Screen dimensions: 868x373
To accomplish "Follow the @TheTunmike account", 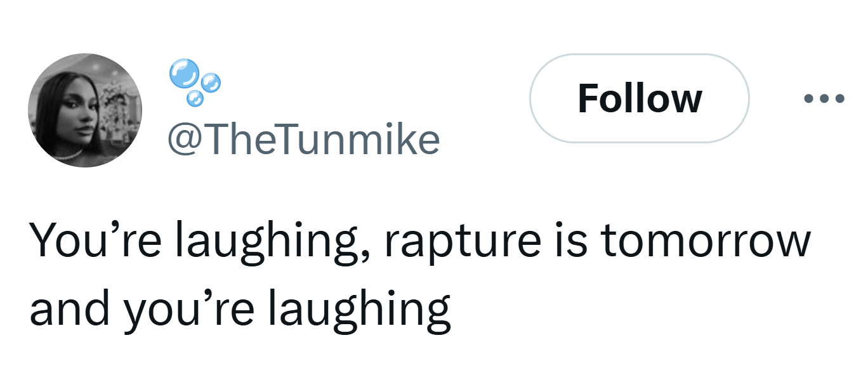I will click(x=639, y=98).
